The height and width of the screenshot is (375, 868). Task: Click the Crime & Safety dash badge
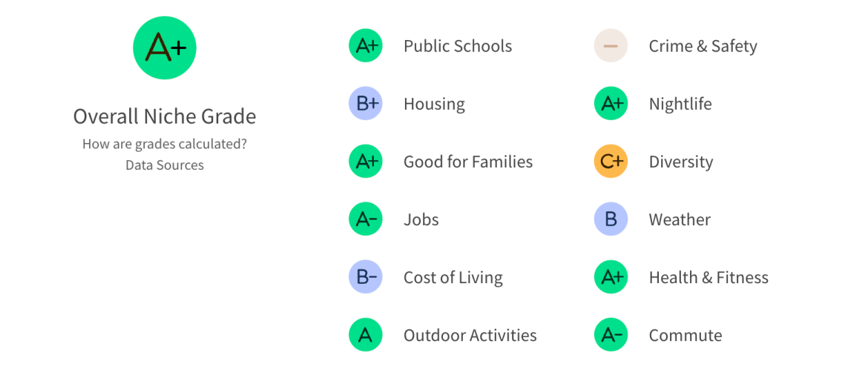tap(611, 46)
